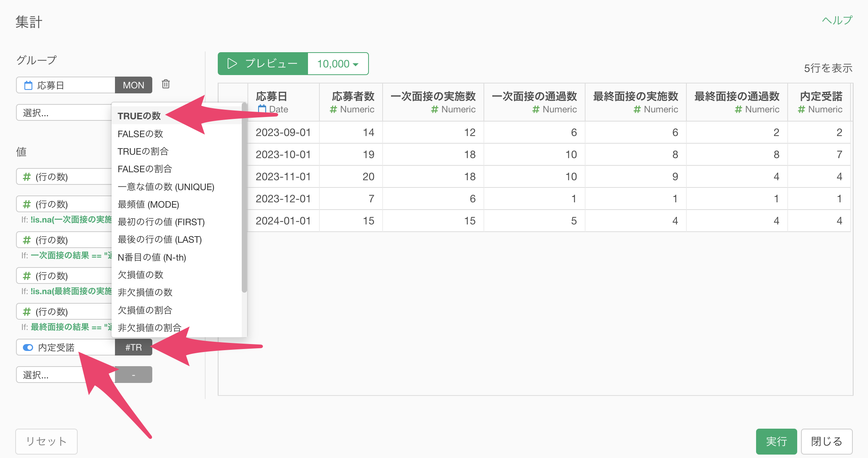Click the 内定受諾 column header
The width and height of the screenshot is (868, 458).
(x=819, y=102)
